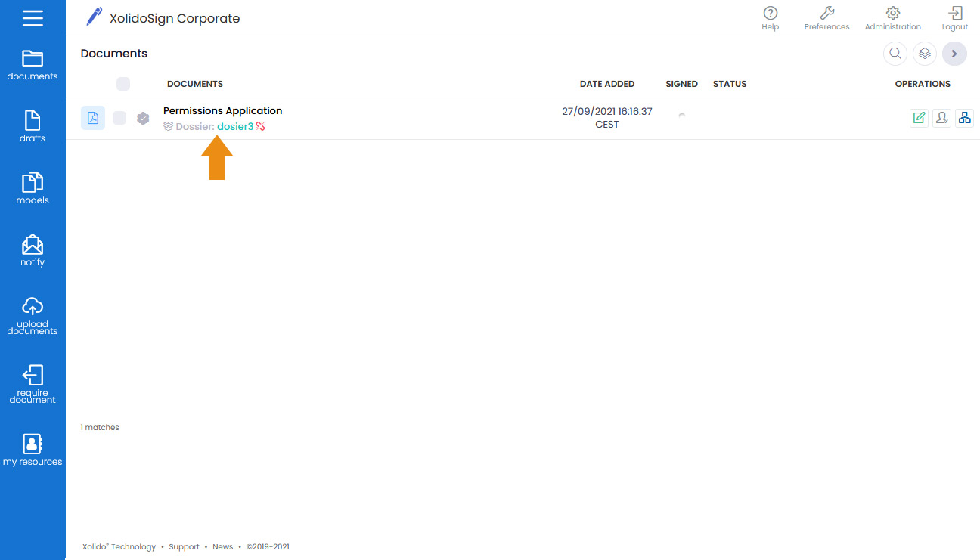This screenshot has height=560, width=980.
Task: Click the date 27/09/2021 16:16:37
Action: coord(607,111)
